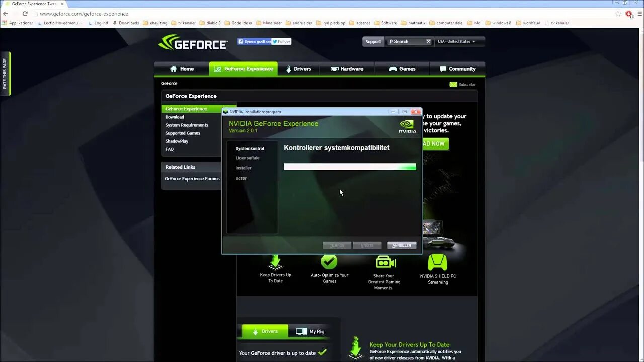Screen dimensions: 644x362
Task: Close the GeForce Experience browser tab
Action: click(62, 4)
